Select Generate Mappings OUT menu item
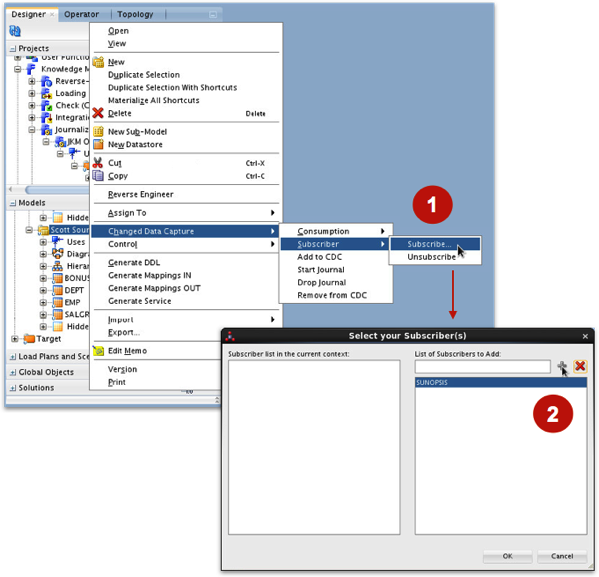This screenshot has height=577, width=599. [186, 288]
